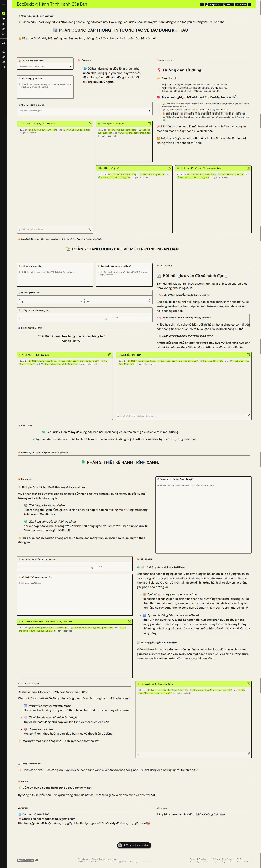261x868 pixels.
Task: Edit the 'Kế hoạch hành động chi tiết' widget
Action: tap(248, 684)
